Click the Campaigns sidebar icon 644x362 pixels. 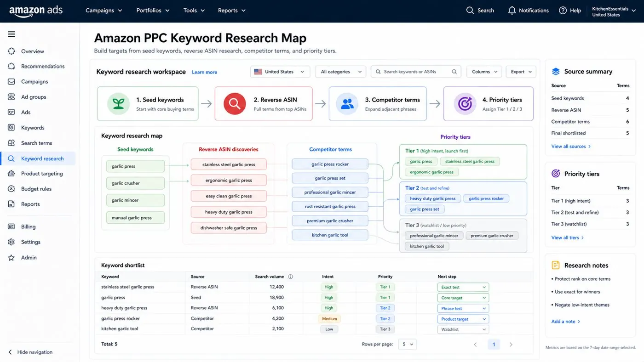[11, 81]
